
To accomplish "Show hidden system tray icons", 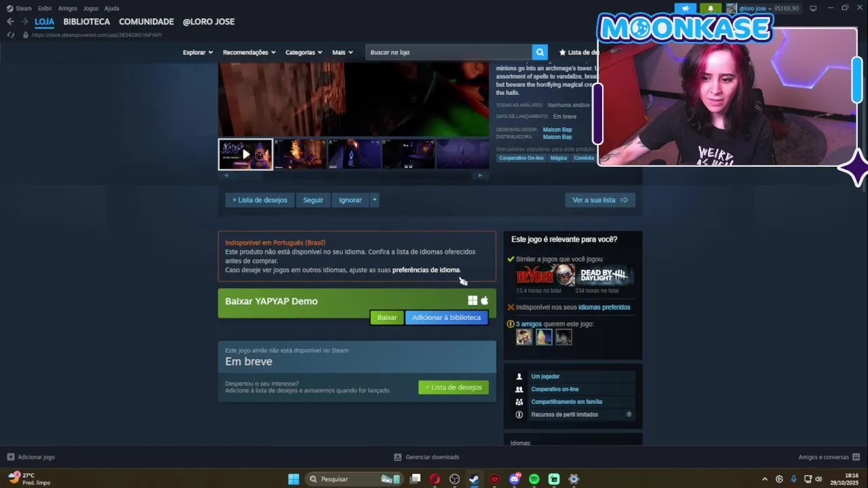I will coord(765,479).
